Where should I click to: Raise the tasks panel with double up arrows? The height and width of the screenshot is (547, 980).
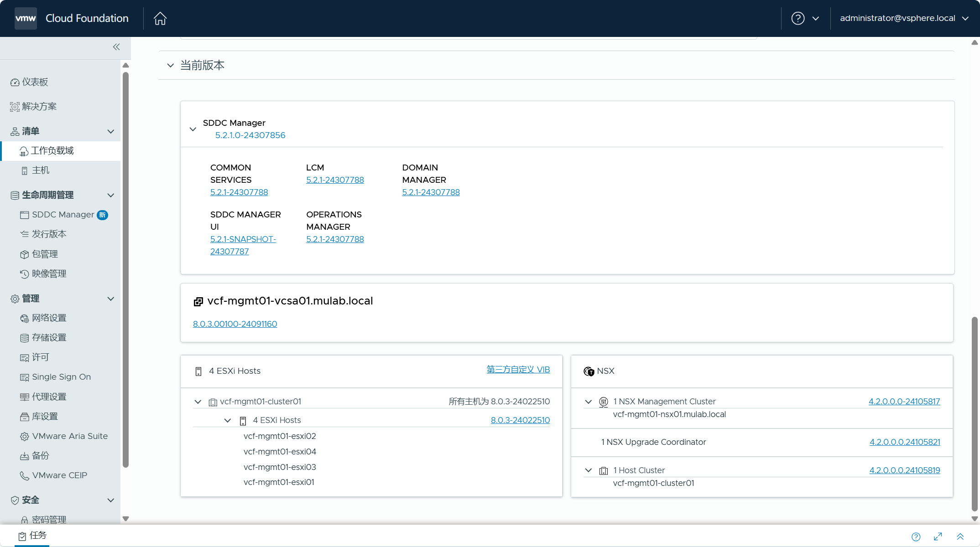(x=960, y=537)
